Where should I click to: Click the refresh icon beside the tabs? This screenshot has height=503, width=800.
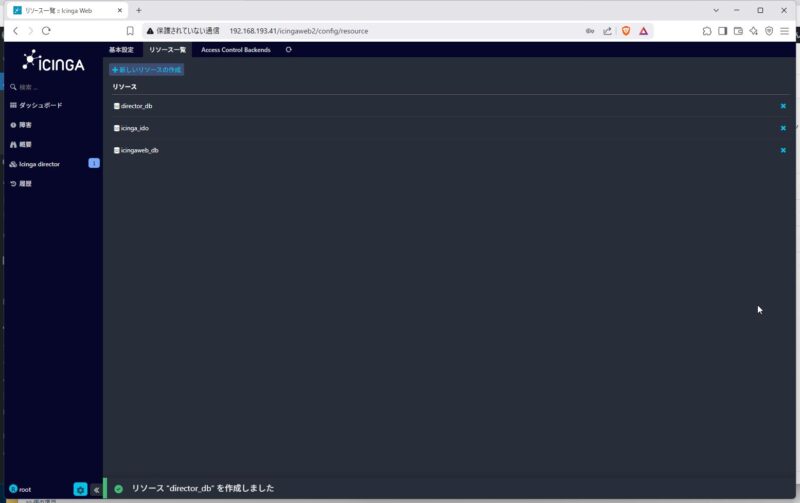(x=289, y=49)
